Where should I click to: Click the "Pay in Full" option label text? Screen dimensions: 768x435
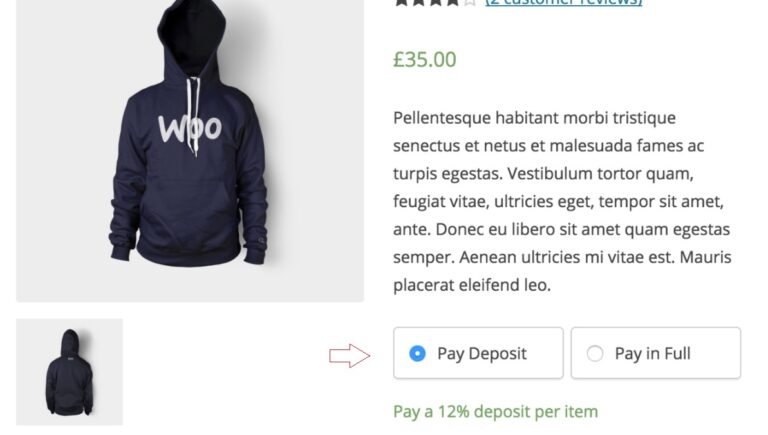click(652, 353)
